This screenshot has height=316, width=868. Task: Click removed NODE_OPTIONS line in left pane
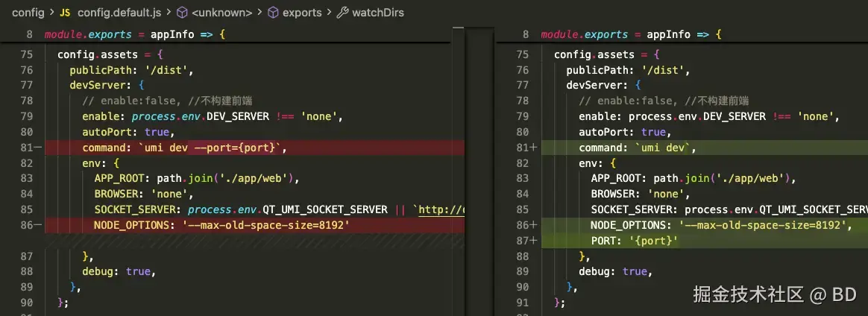[x=254, y=225]
